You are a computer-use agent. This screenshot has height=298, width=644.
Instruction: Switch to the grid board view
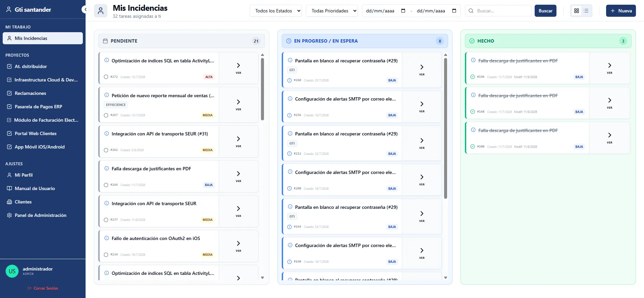577,11
